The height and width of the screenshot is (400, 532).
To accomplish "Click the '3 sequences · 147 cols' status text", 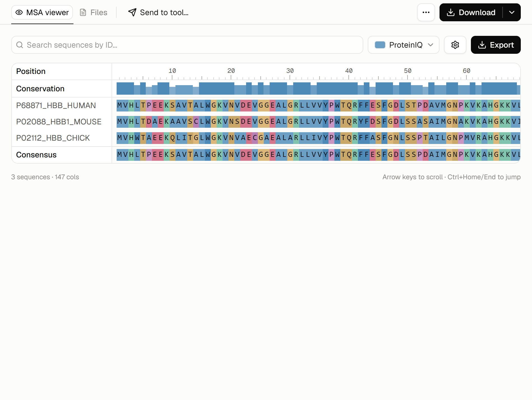I will [45, 177].
